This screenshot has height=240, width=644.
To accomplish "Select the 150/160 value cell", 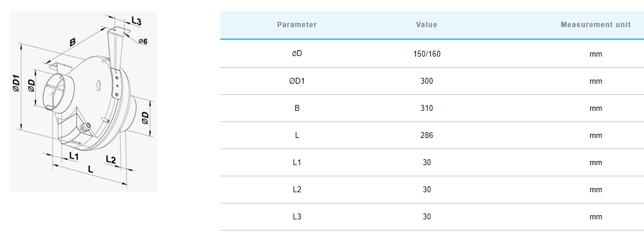I will 427,54.
